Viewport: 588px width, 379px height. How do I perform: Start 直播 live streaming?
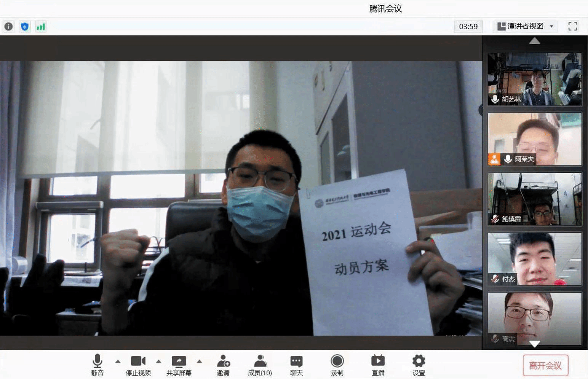point(378,365)
